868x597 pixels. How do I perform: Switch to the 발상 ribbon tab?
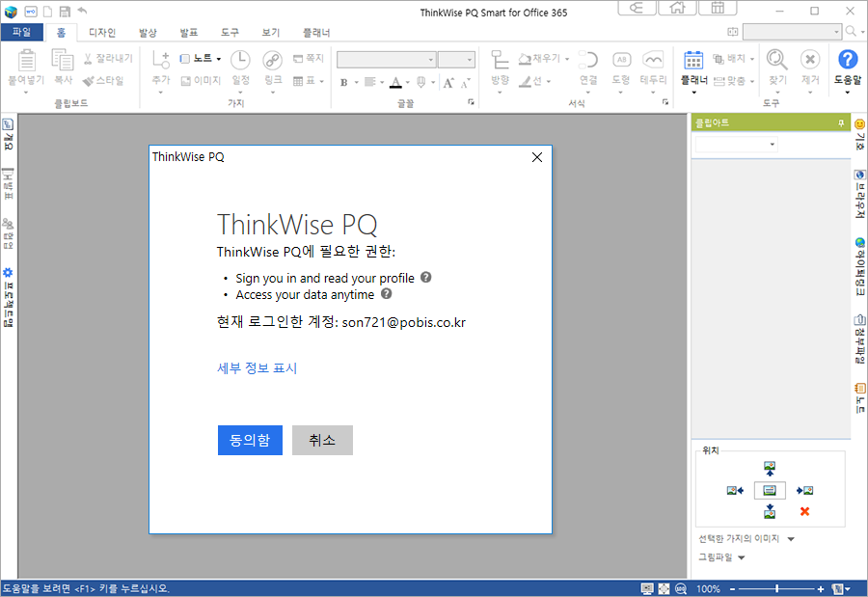coord(148,33)
